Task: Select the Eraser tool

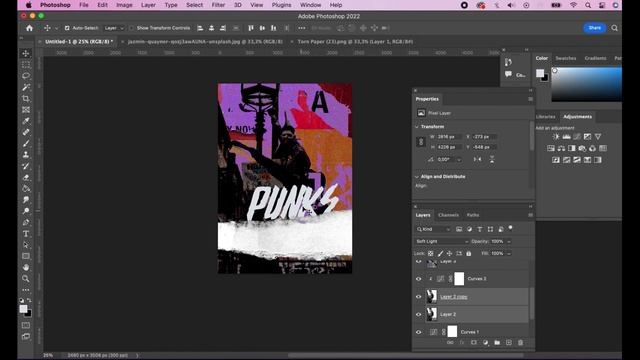Action: 26,177
